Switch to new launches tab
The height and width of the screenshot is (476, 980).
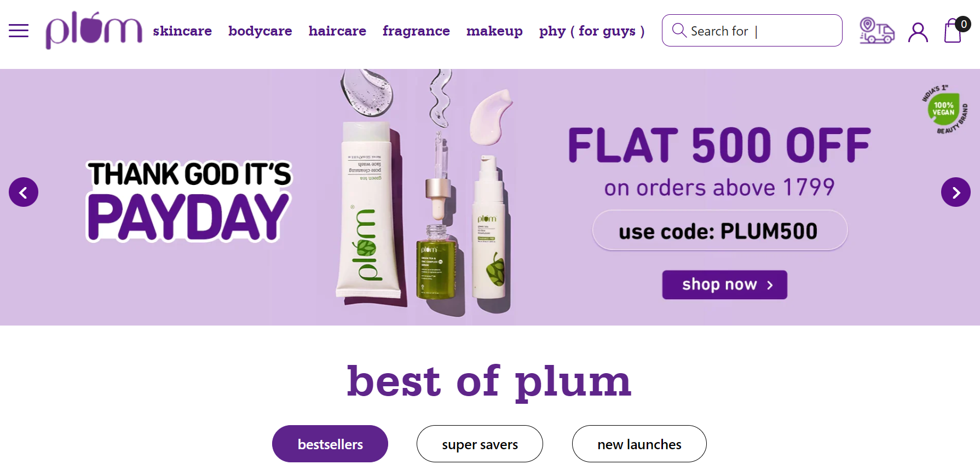click(x=639, y=444)
